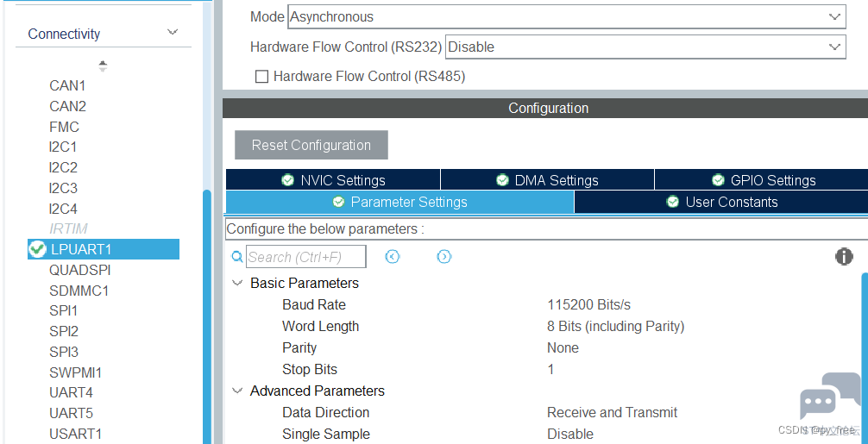Select UART4 peripheral
This screenshot has height=444, width=868.
(x=71, y=392)
